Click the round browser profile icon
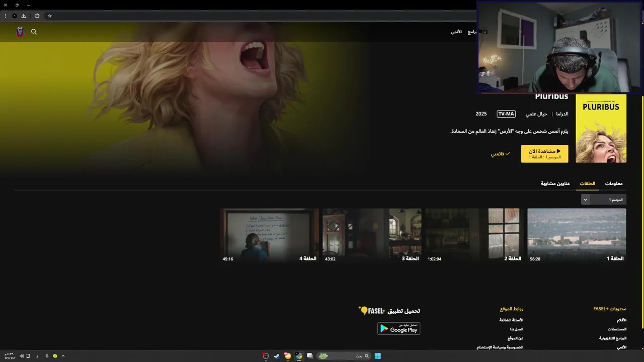Image resolution: width=644 pixels, height=362 pixels. pyautogui.click(x=14, y=16)
